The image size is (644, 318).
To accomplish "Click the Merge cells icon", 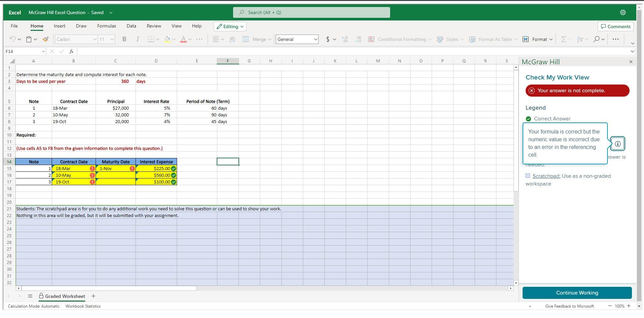I will pos(246,39).
